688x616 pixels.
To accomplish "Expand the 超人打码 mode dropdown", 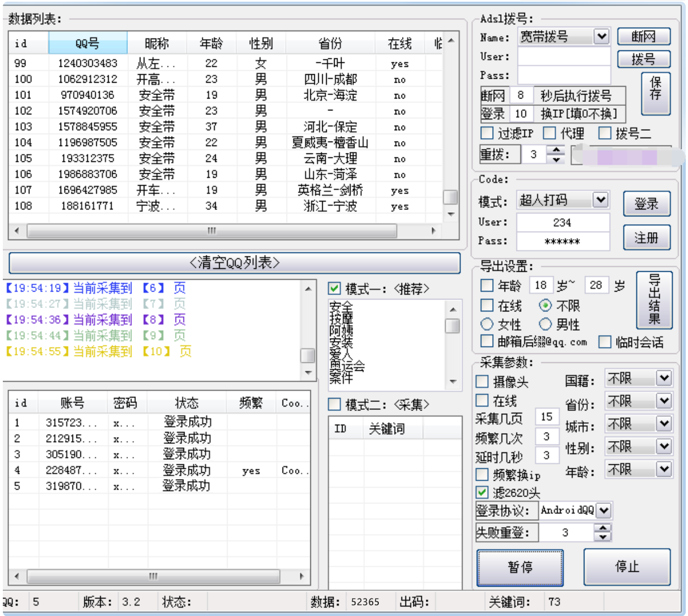I will click(600, 200).
